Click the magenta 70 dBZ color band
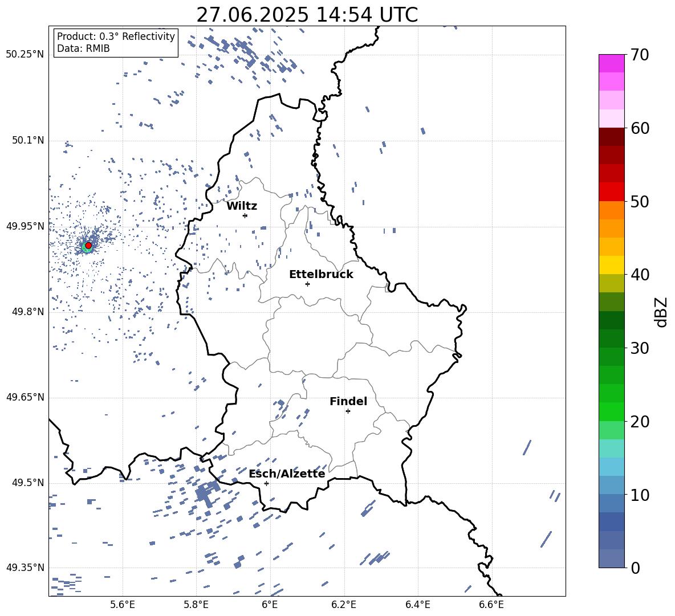This screenshot has width=675, height=616. click(612, 63)
